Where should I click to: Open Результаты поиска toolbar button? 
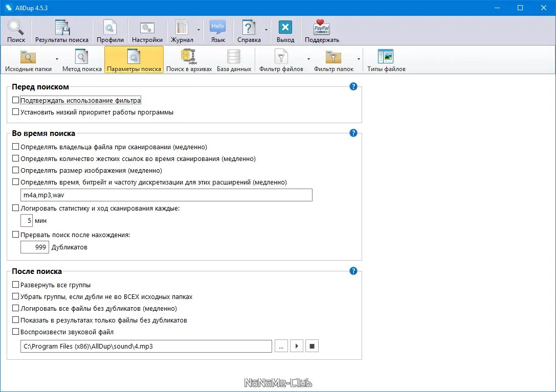62,31
